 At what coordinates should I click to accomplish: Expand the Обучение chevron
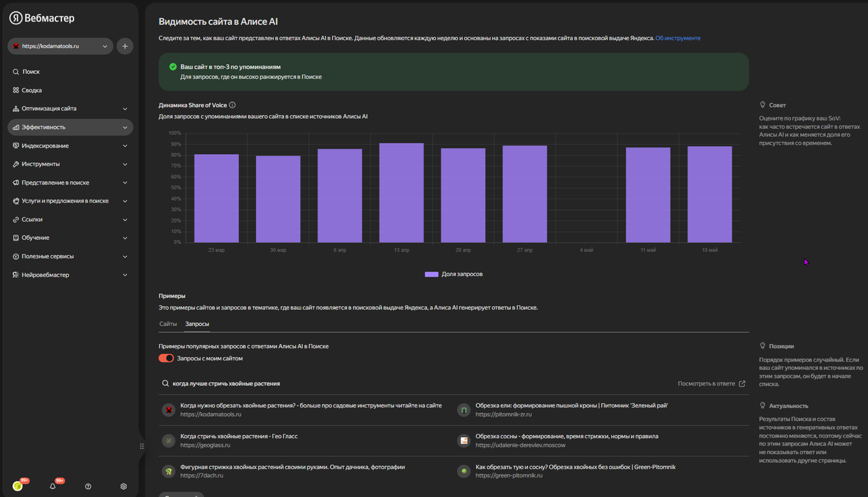125,238
